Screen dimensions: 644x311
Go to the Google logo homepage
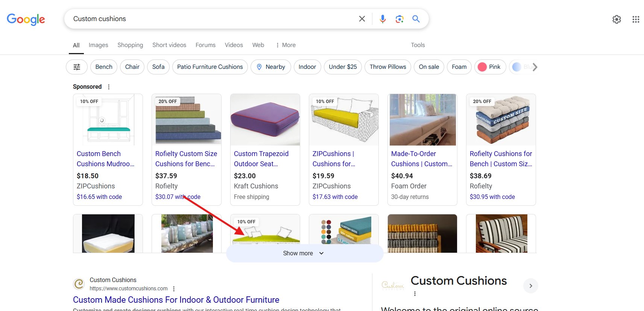tap(26, 19)
